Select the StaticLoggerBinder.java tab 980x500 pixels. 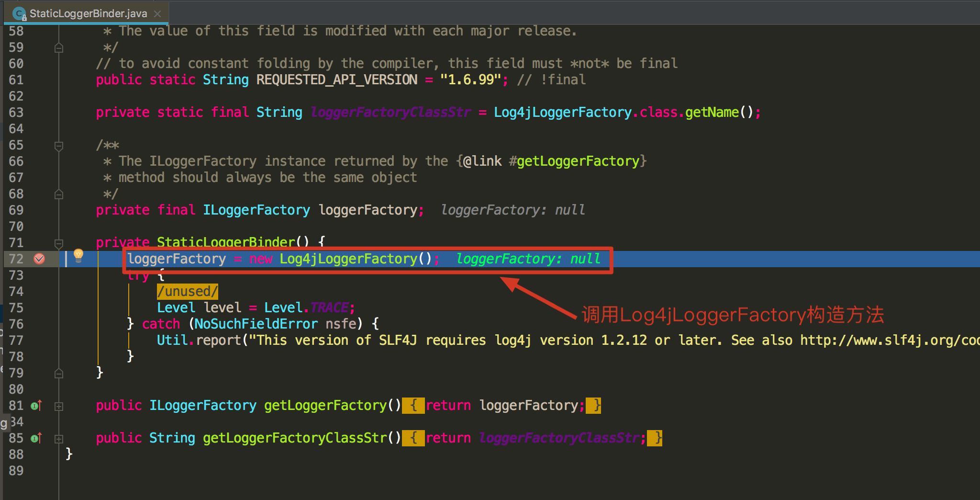click(86, 13)
